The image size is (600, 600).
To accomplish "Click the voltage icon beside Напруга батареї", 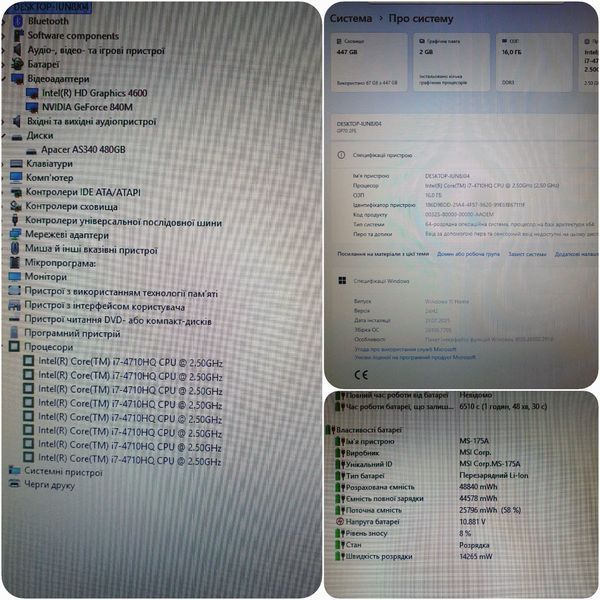I will tap(340, 521).
